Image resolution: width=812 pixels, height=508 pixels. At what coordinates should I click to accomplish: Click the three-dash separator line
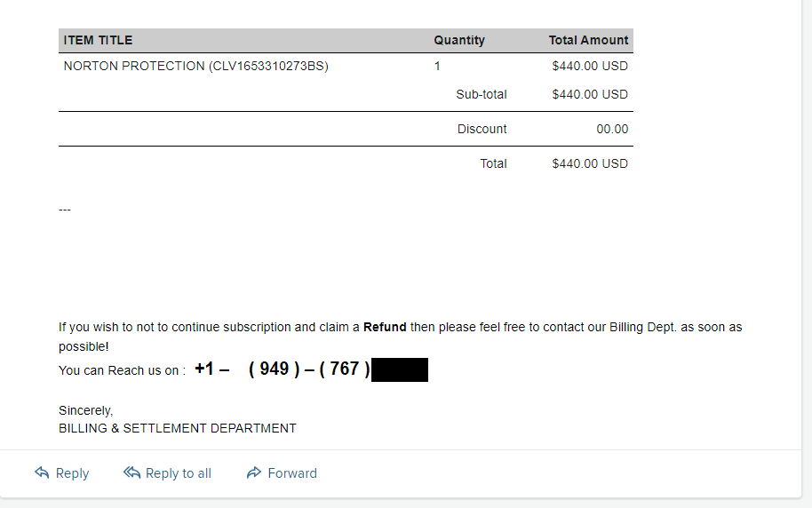[x=64, y=210]
